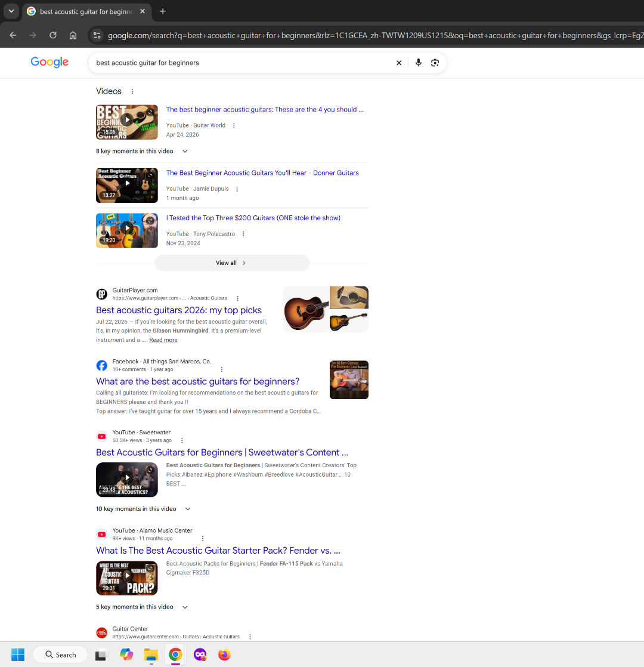This screenshot has width=644, height=667.
Task: Play the 20:31 Starter Pack video thumbnail
Action: 126,578
